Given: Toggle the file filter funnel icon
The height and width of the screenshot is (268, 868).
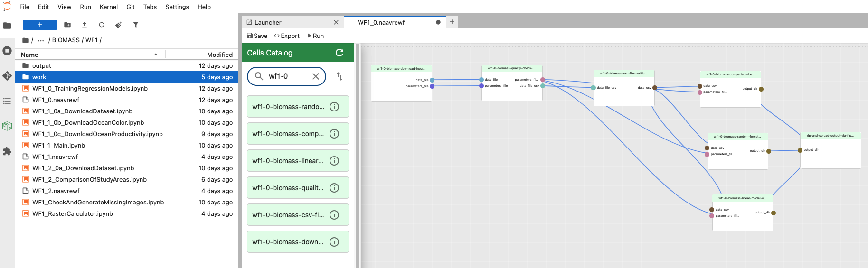Looking at the screenshot, I should point(136,25).
